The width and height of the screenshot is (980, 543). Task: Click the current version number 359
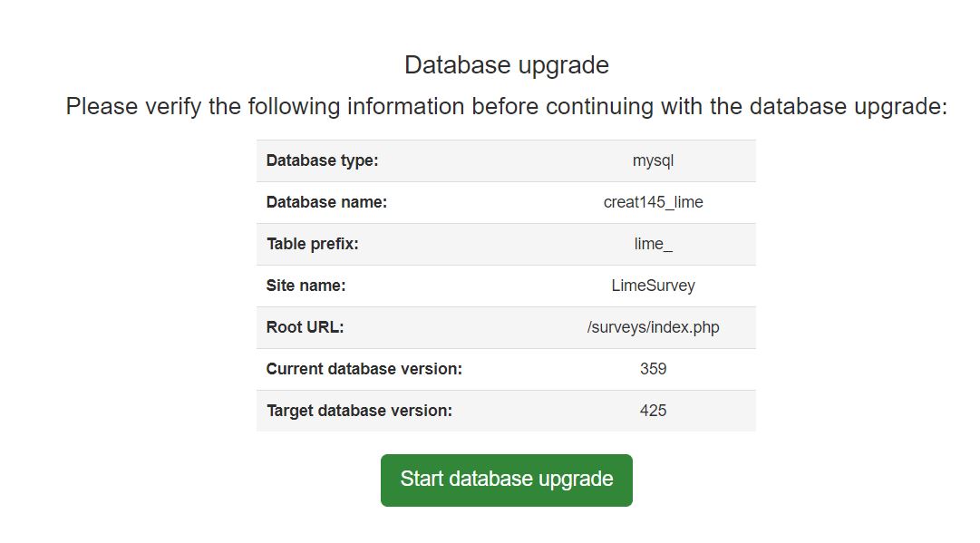point(653,369)
